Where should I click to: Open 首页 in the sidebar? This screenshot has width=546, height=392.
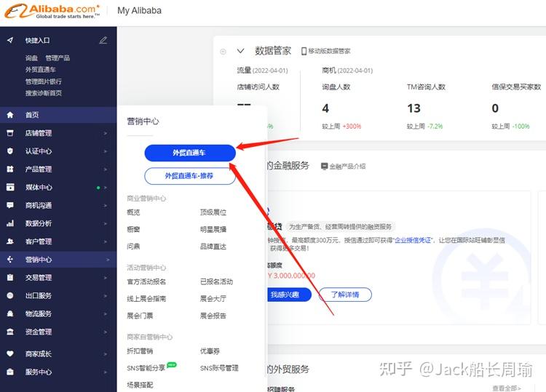click(x=32, y=115)
